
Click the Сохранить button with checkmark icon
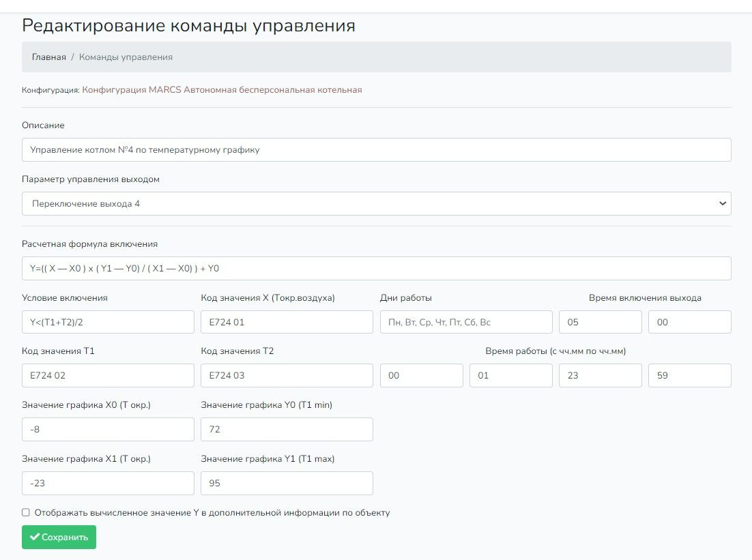point(59,537)
